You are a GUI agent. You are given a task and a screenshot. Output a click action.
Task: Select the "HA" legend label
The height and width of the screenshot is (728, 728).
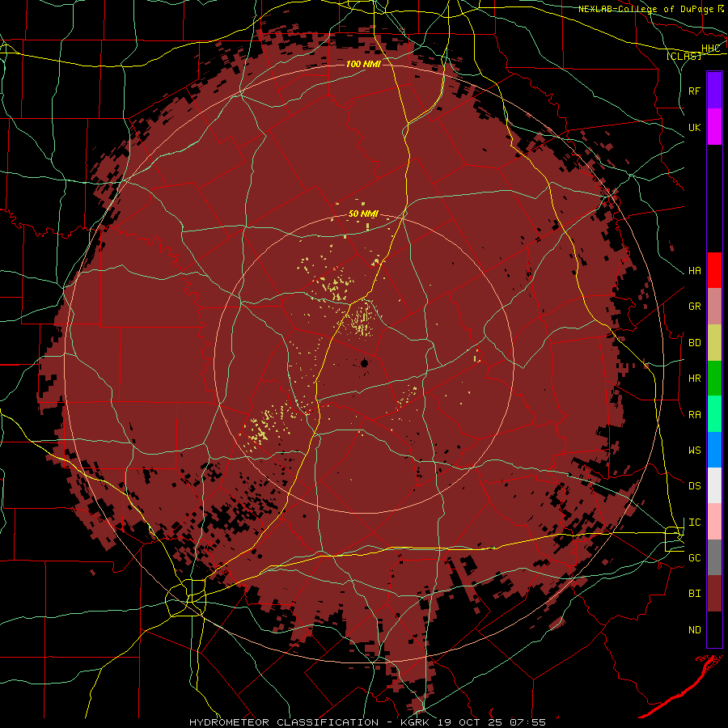[x=694, y=271]
